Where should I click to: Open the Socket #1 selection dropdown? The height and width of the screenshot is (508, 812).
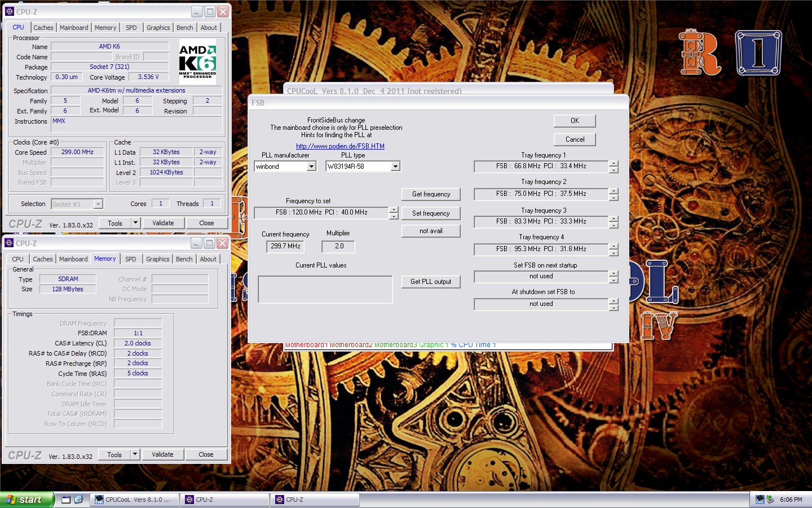[x=98, y=204]
